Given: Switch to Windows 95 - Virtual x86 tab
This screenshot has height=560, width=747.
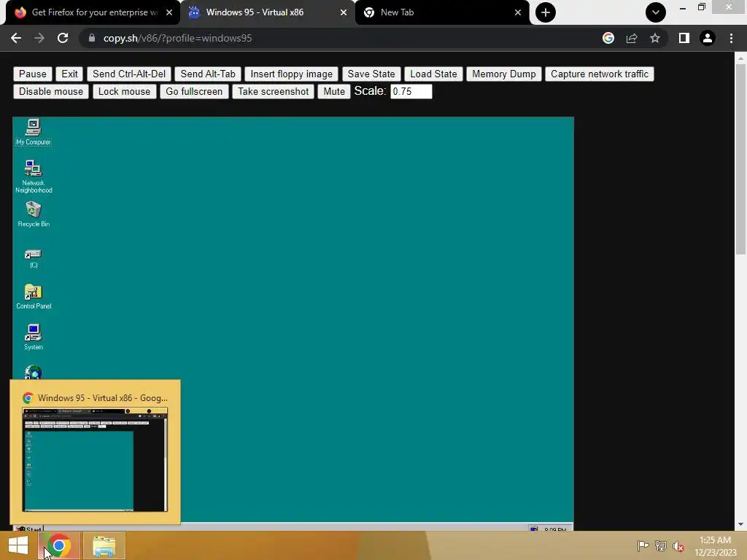Looking at the screenshot, I should (267, 12).
